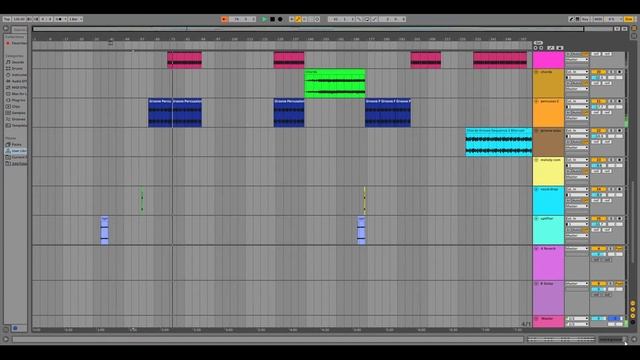Select the B Delay return track header
Viewport: 640px width, 360px height.
click(548, 298)
